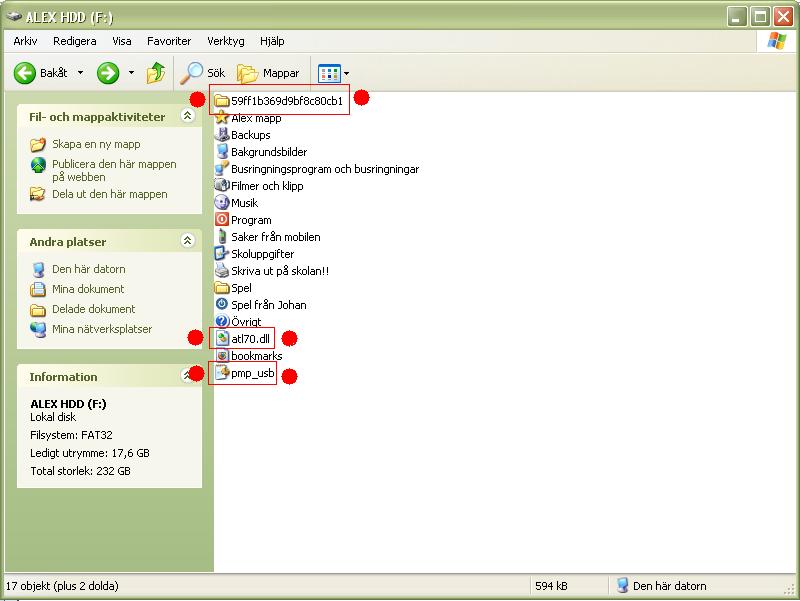Image resolution: width=800 pixels, height=601 pixels.
Task: Select the Spel folder icon
Action: coord(221,287)
